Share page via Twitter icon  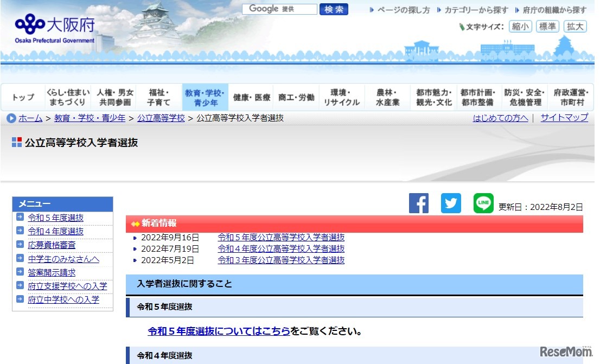451,203
